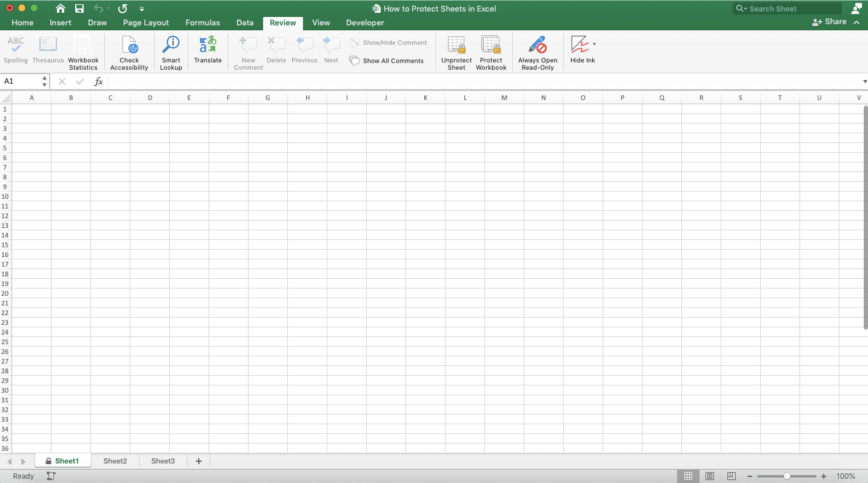868x483 pixels.
Task: Select row header 10
Action: [x=5, y=196]
